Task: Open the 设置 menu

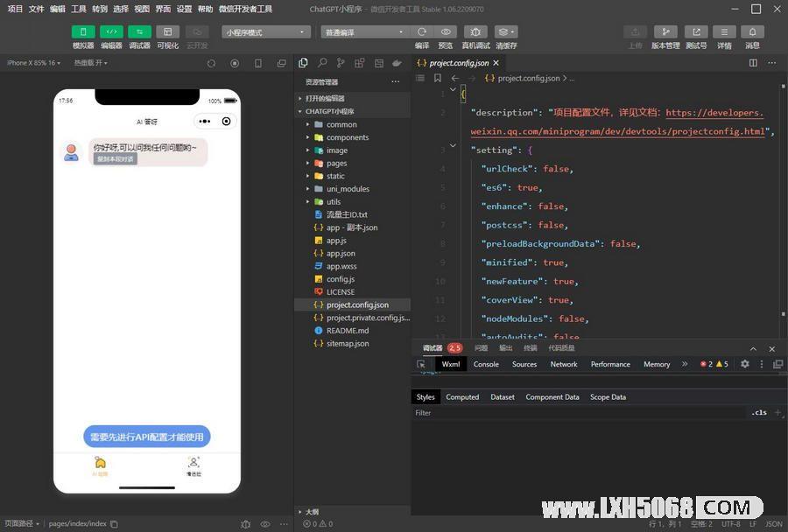Action: (x=184, y=9)
